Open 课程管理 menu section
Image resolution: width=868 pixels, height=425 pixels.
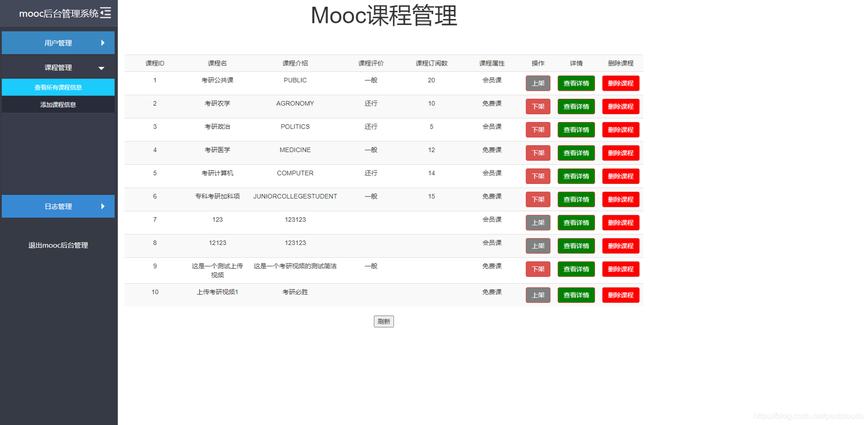click(58, 67)
